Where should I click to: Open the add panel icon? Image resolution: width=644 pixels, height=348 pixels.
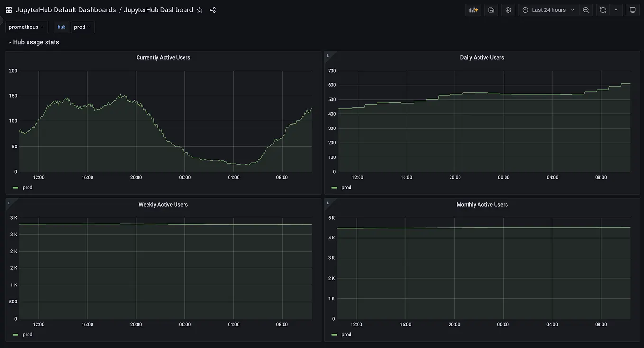pos(472,9)
